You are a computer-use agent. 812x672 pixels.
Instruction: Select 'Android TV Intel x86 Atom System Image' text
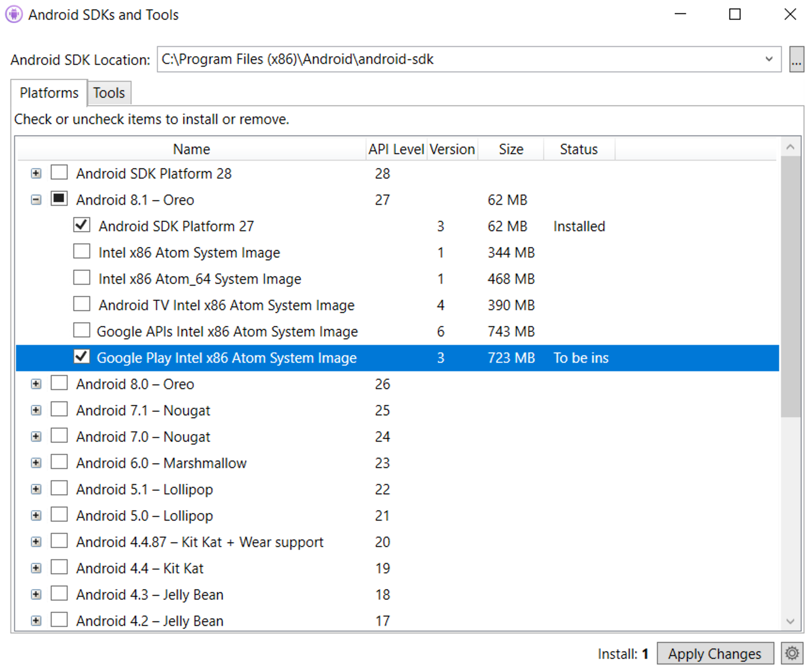(x=226, y=305)
